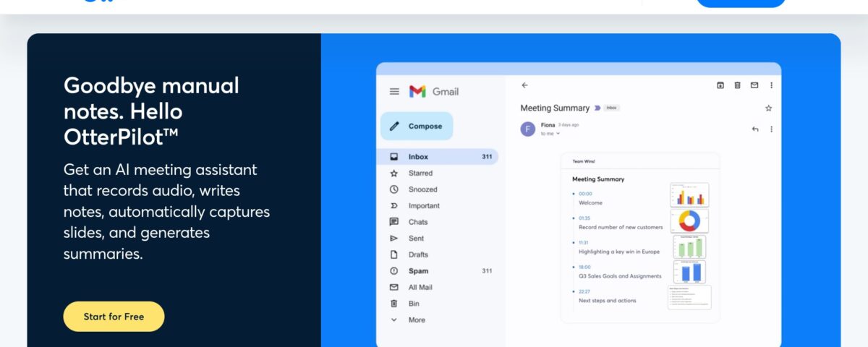Delete the email using the trash icon
This screenshot has width=868, height=347.
click(737, 85)
